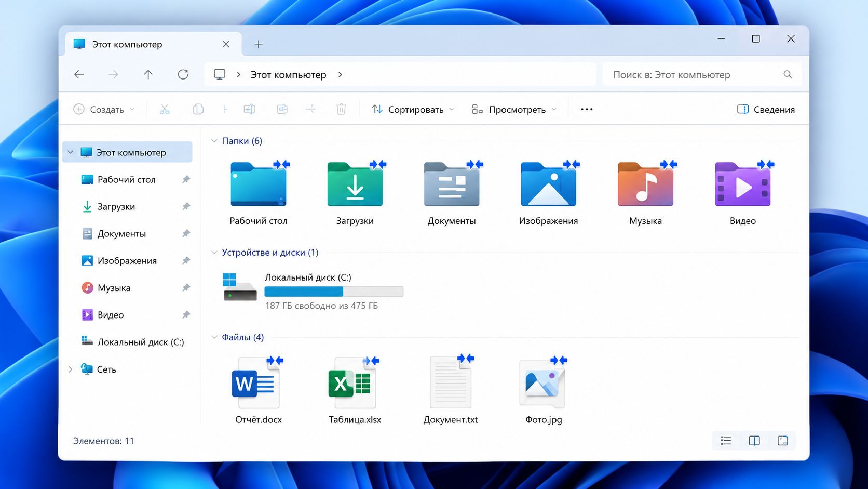
Task: Select the Локальный диск (C:) drive icon
Action: (239, 287)
